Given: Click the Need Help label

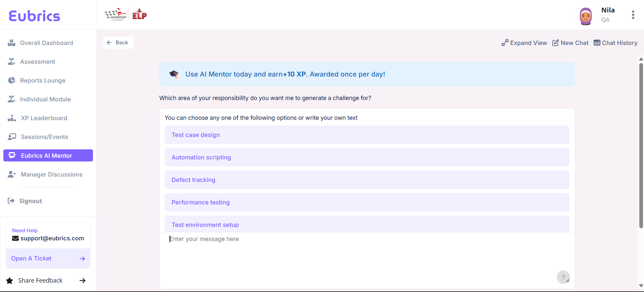Looking at the screenshot, I should (25, 231).
